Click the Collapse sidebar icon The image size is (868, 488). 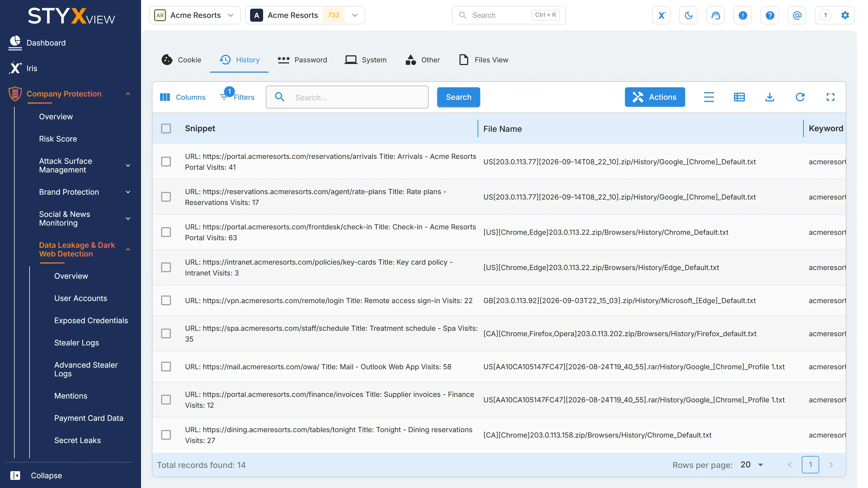pos(15,475)
